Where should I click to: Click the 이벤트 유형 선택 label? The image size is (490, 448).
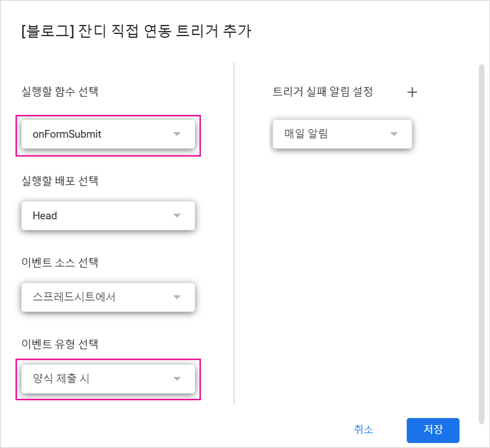tap(59, 344)
